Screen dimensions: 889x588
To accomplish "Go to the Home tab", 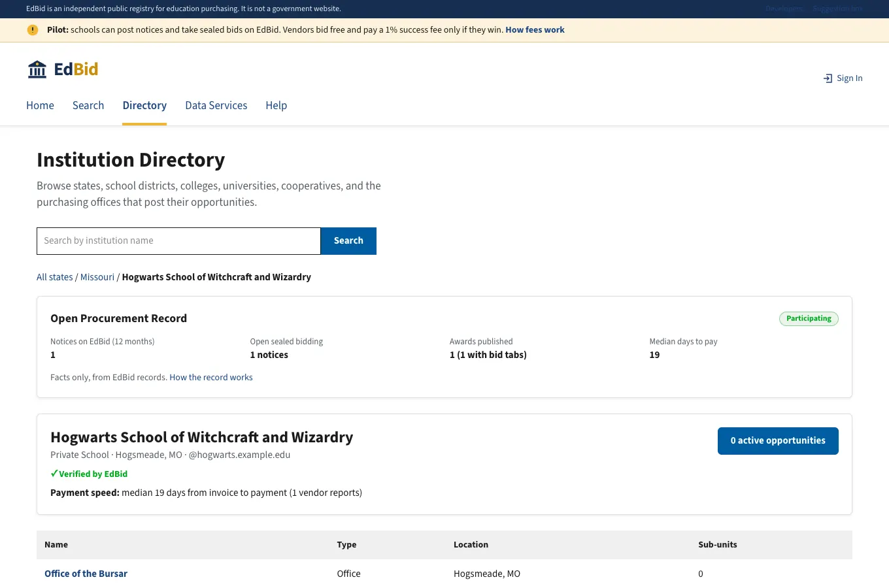I will (40, 105).
